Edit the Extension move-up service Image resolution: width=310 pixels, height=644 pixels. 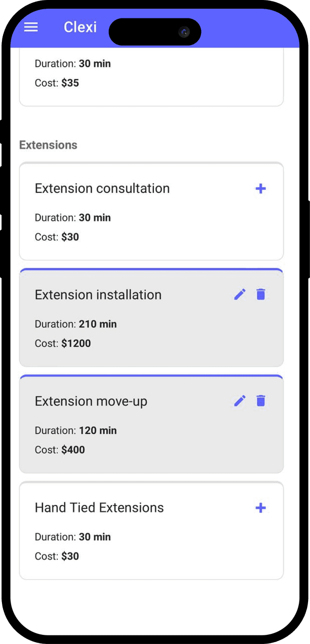[x=240, y=400]
